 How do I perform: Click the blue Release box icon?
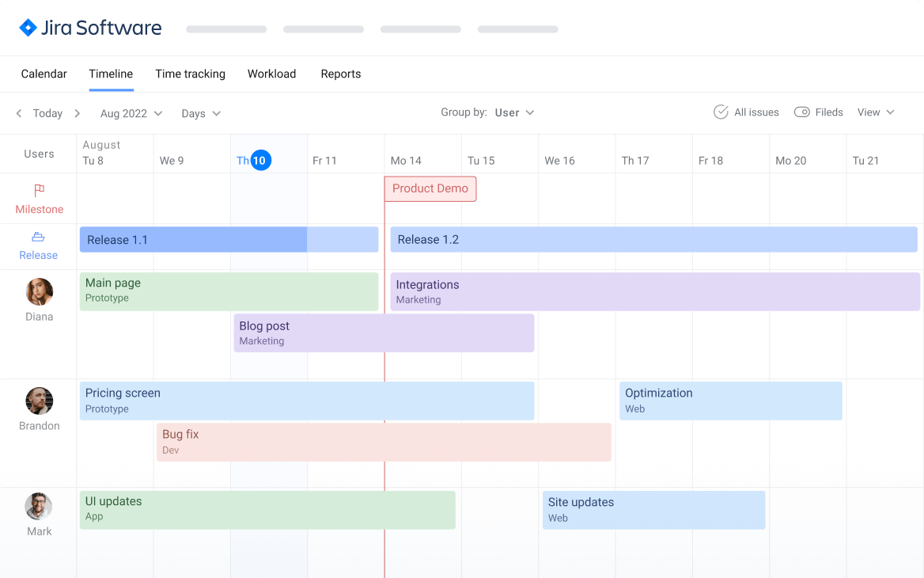click(x=38, y=237)
